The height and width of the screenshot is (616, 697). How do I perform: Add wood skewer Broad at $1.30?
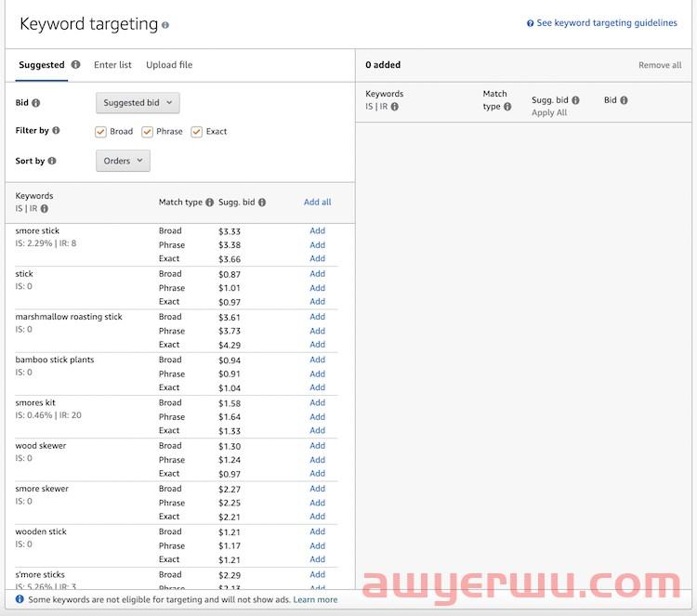(x=318, y=445)
